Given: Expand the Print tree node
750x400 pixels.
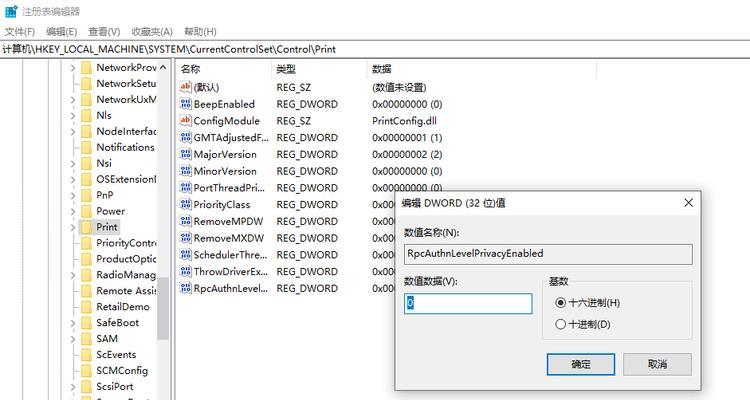Looking at the screenshot, I should click(73, 227).
